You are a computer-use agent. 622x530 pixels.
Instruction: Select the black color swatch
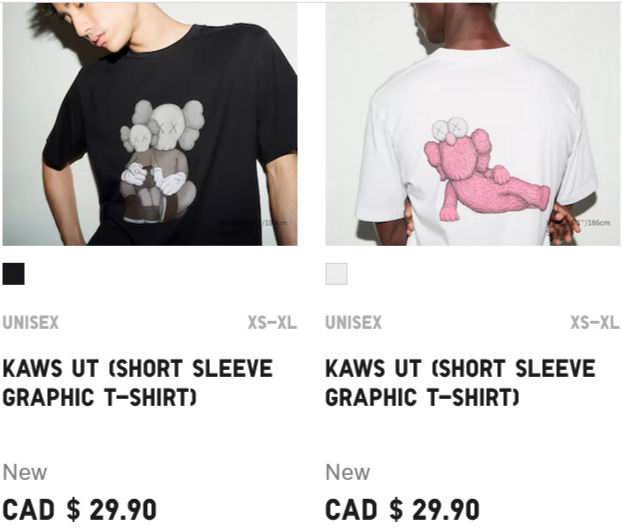13,274
